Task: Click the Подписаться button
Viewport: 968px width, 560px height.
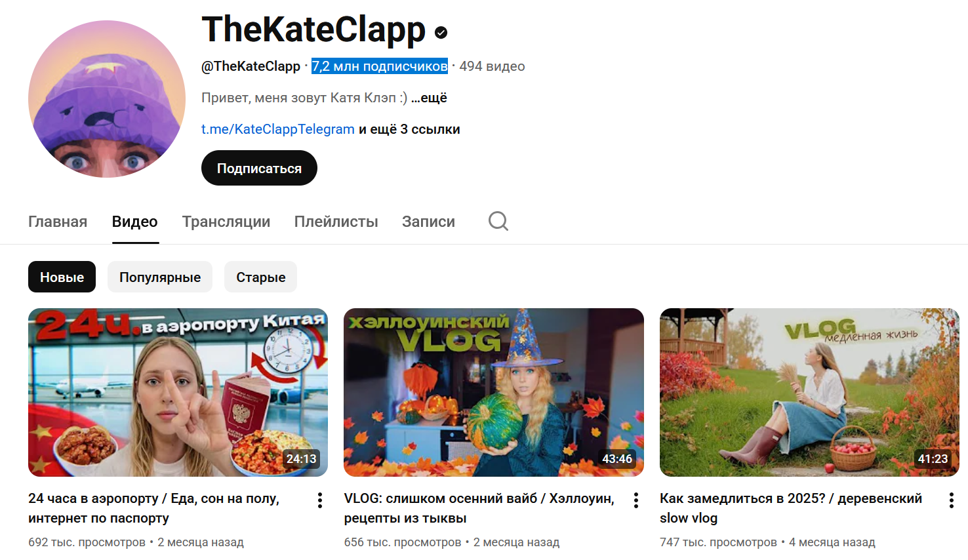Action: pos(259,168)
